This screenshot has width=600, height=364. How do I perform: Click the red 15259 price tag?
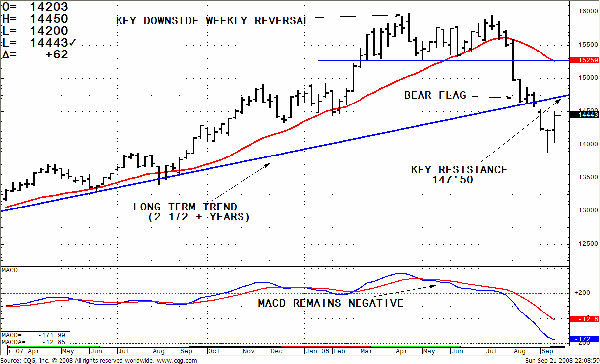point(585,60)
